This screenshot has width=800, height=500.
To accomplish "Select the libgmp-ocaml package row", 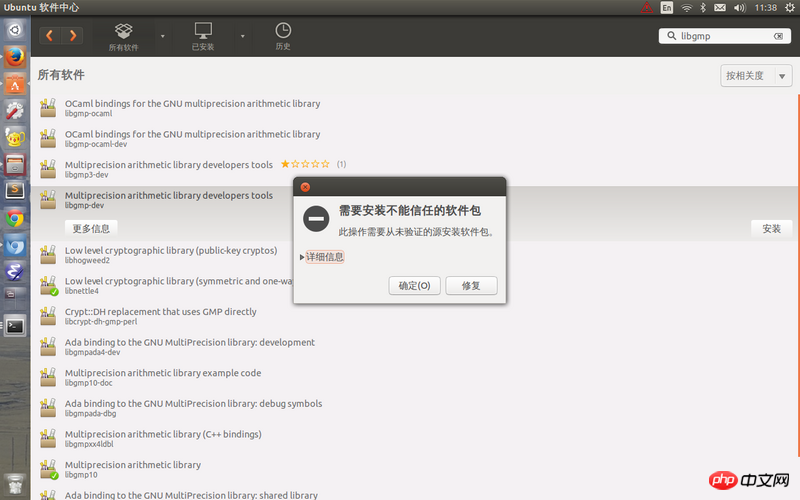I will point(414,108).
